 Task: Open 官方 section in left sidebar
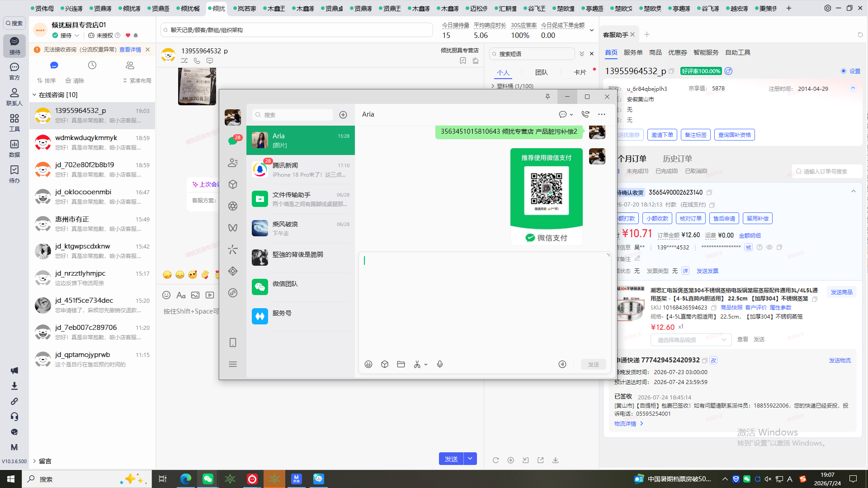click(14, 71)
